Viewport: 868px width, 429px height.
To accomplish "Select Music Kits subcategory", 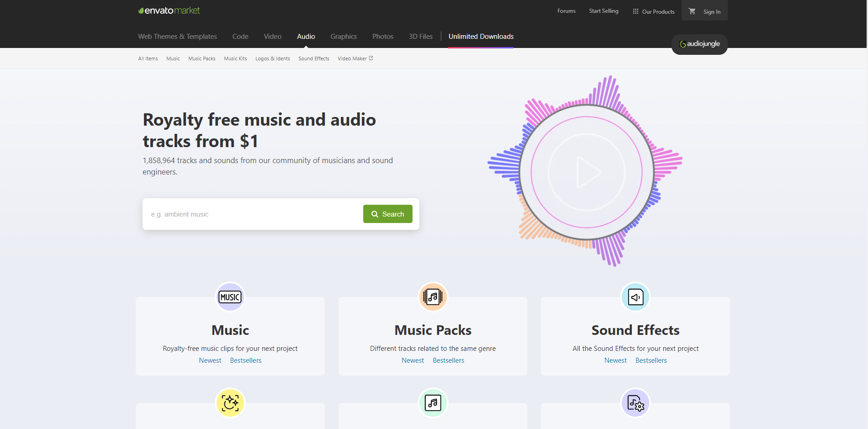I will tap(235, 58).
